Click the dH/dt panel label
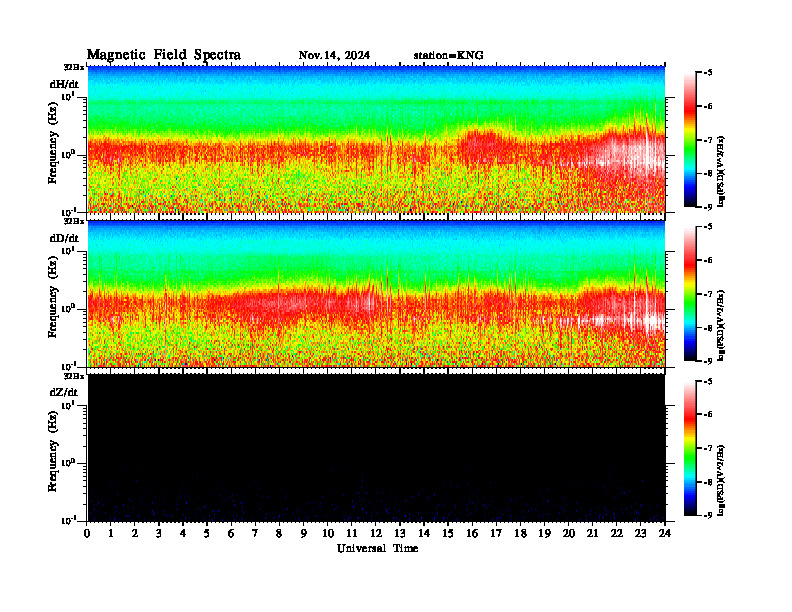 (x=64, y=84)
